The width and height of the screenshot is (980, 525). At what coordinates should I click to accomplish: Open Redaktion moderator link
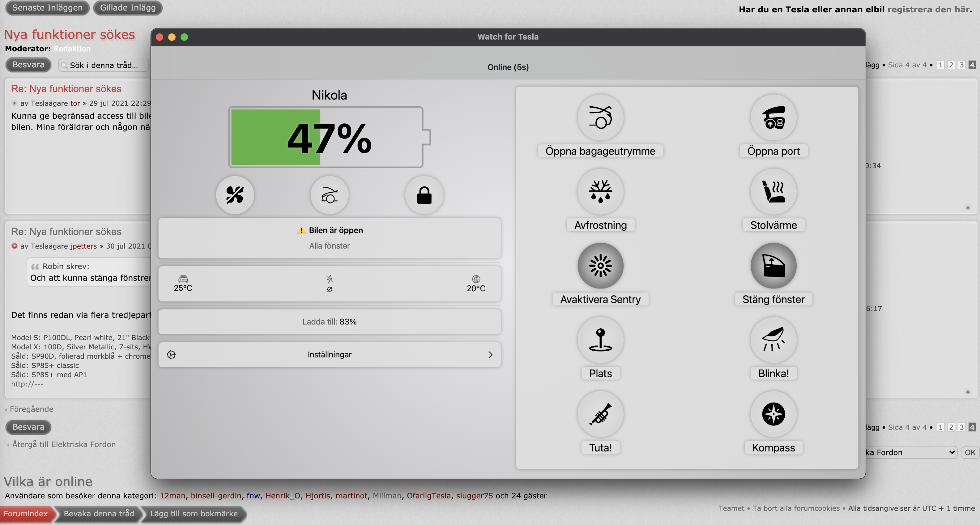[72, 49]
